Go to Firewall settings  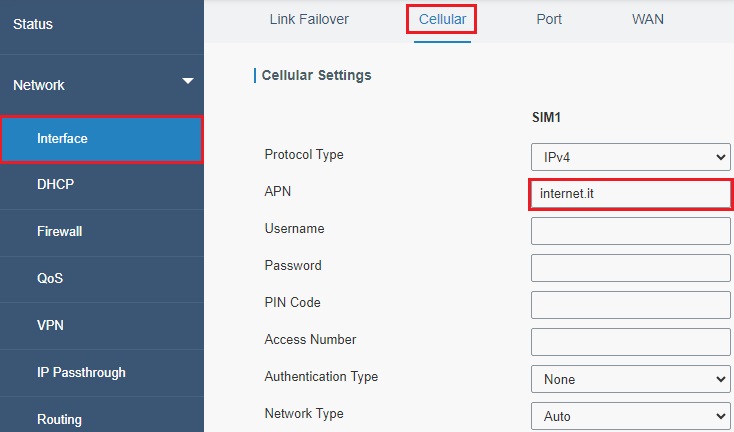point(59,231)
